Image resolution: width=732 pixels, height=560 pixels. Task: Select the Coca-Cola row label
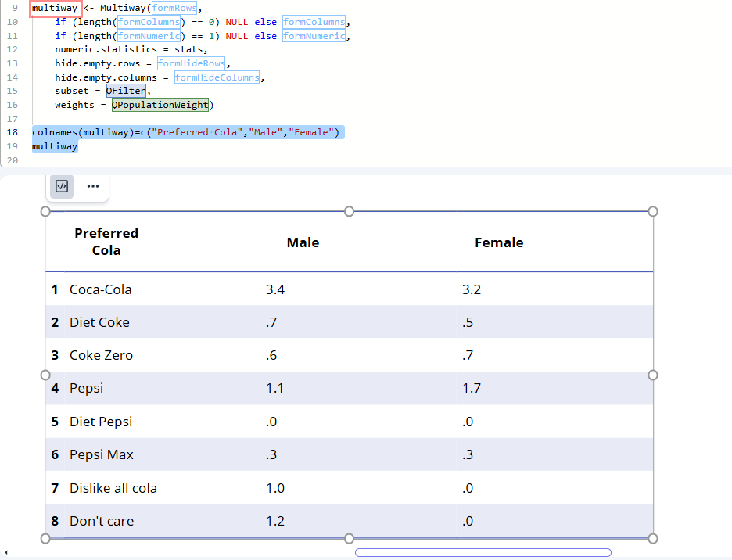click(x=101, y=289)
